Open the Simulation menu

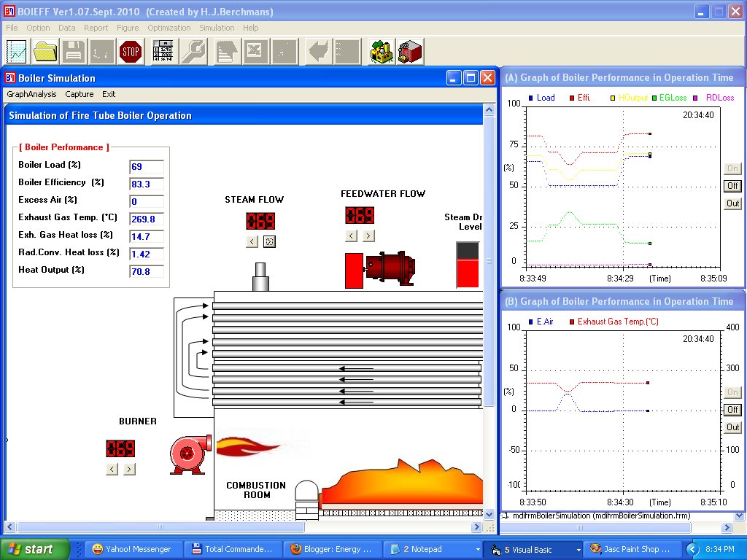[217, 28]
